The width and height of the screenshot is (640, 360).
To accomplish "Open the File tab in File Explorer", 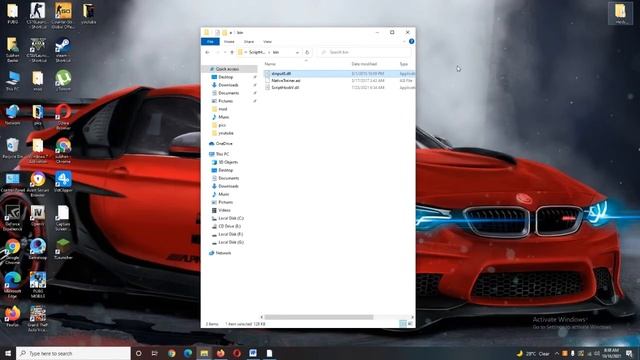I will click(210, 42).
